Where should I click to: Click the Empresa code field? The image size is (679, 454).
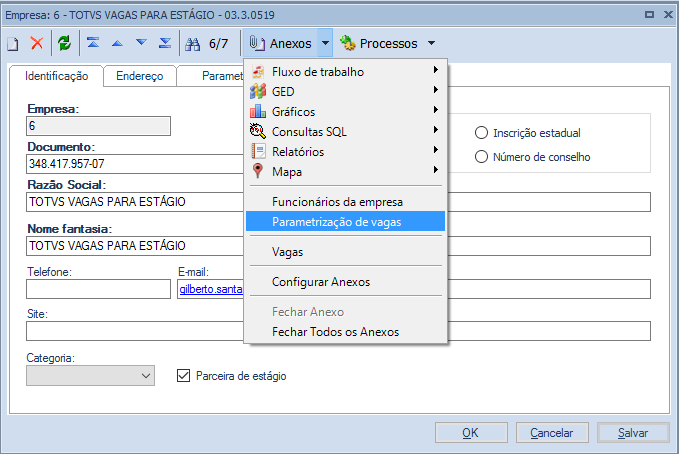98,126
